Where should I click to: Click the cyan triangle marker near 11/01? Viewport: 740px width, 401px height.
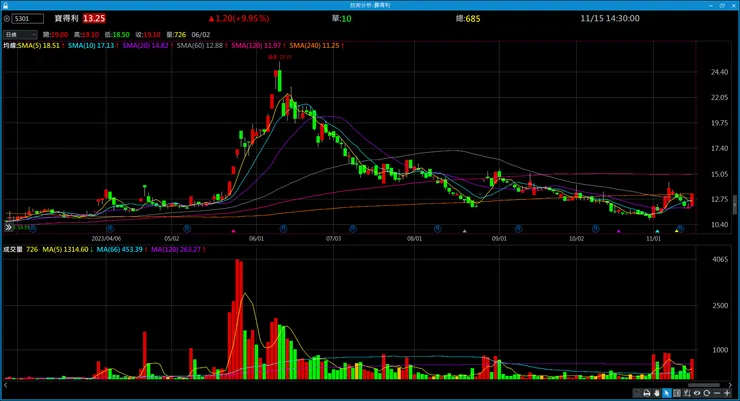click(657, 231)
